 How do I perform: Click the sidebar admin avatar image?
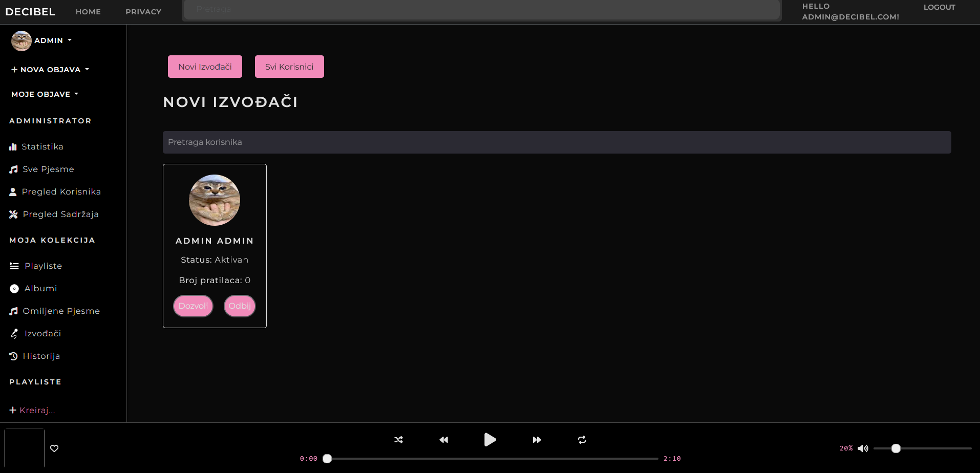(22, 41)
